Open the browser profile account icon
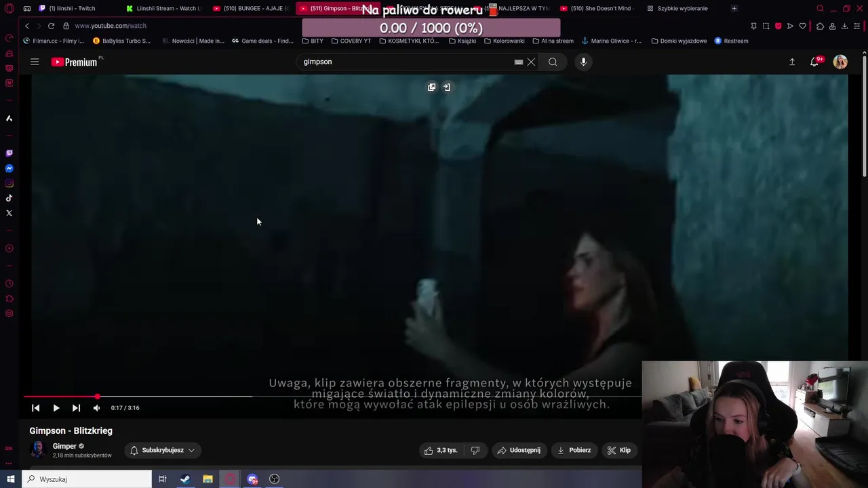 click(832, 26)
